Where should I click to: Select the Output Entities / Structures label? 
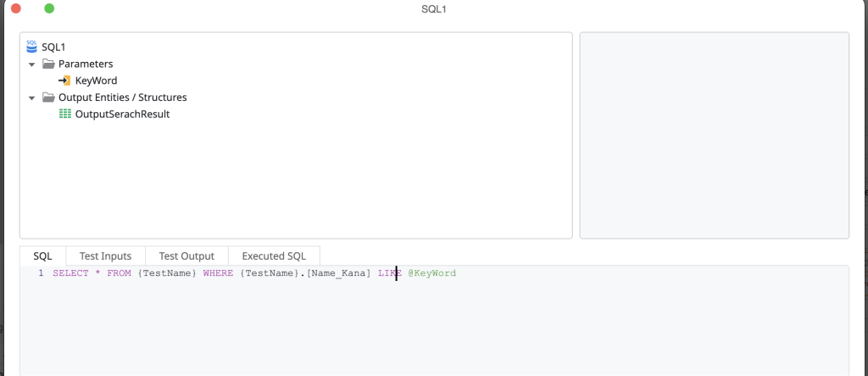point(122,98)
